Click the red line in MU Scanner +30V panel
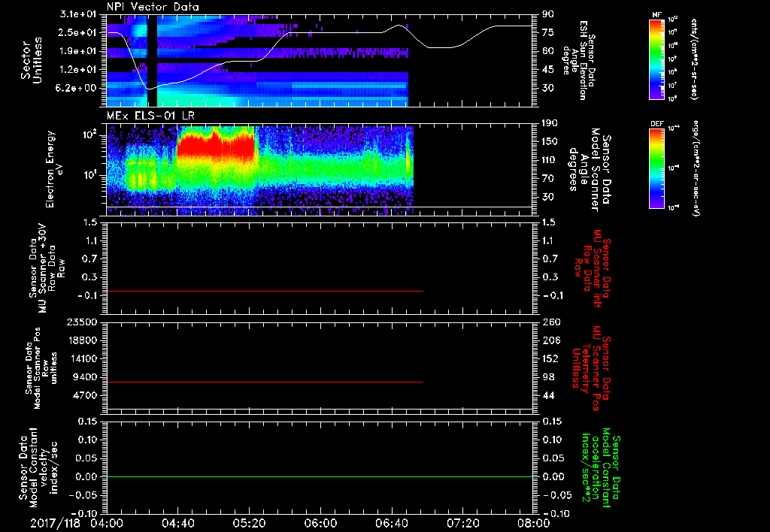Viewport: 770px width, 532px height. tap(265, 292)
